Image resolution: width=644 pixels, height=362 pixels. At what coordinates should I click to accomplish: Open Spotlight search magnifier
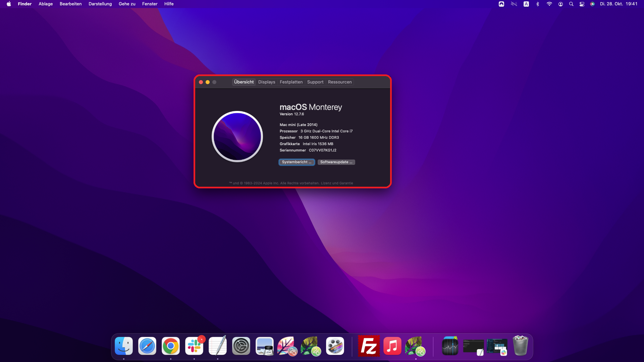571,4
